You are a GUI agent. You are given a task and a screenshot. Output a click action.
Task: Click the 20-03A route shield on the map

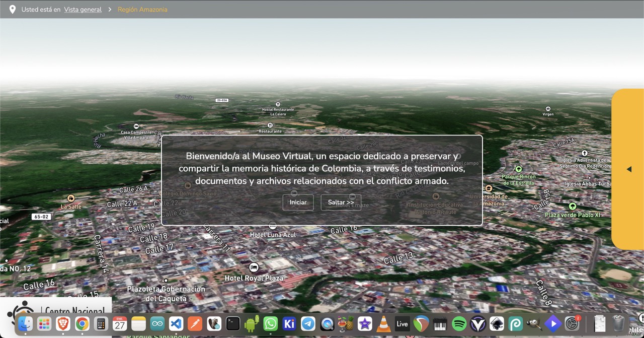(x=222, y=100)
